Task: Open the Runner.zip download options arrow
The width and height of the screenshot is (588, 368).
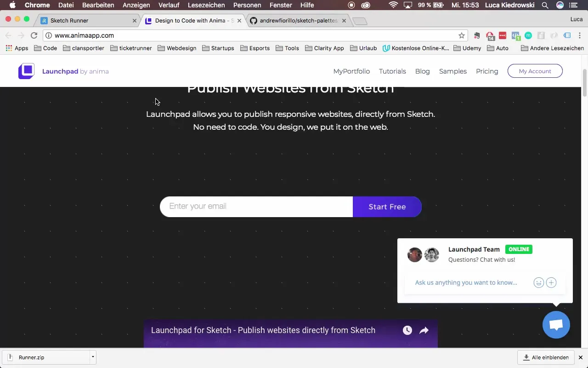Action: pyautogui.click(x=93, y=357)
